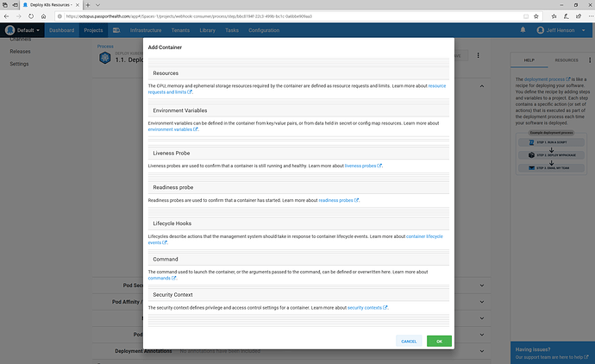Close the Deploy K8s Resources tab

click(x=78, y=5)
